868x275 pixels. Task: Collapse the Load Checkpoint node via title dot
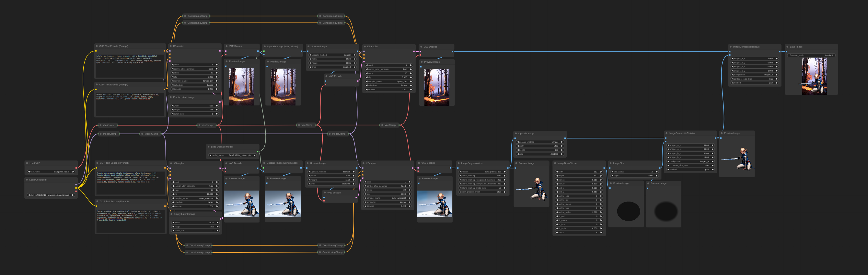pyautogui.click(x=27, y=180)
